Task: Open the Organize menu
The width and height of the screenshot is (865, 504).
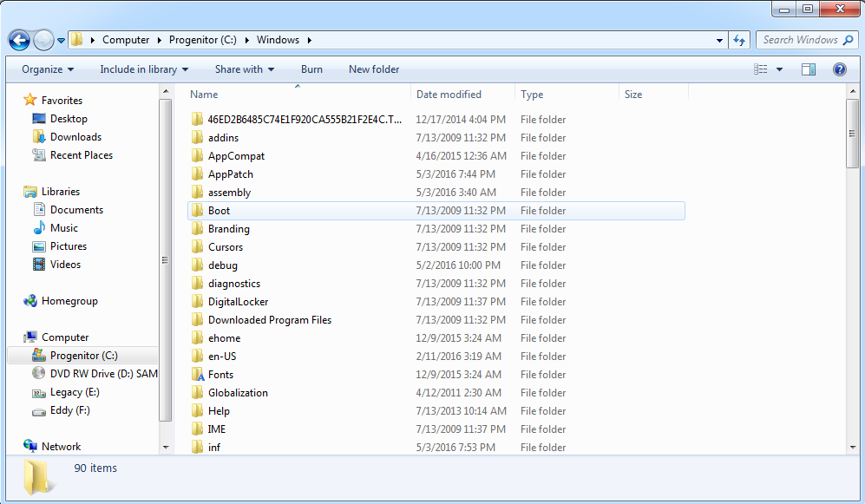Action: click(48, 69)
